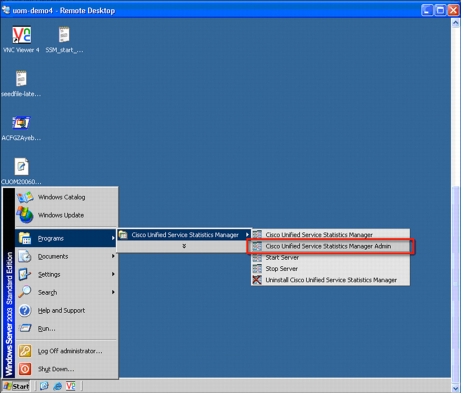463x394 pixels.
Task: Click the remote desktop vertical scrollbar down arrow
Action: click(x=455, y=388)
